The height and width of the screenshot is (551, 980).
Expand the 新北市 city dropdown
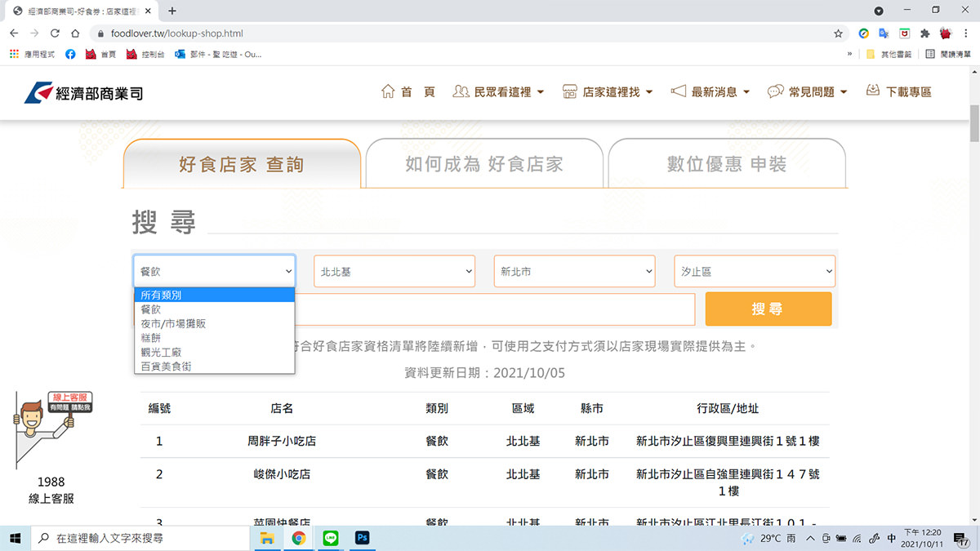tap(574, 272)
